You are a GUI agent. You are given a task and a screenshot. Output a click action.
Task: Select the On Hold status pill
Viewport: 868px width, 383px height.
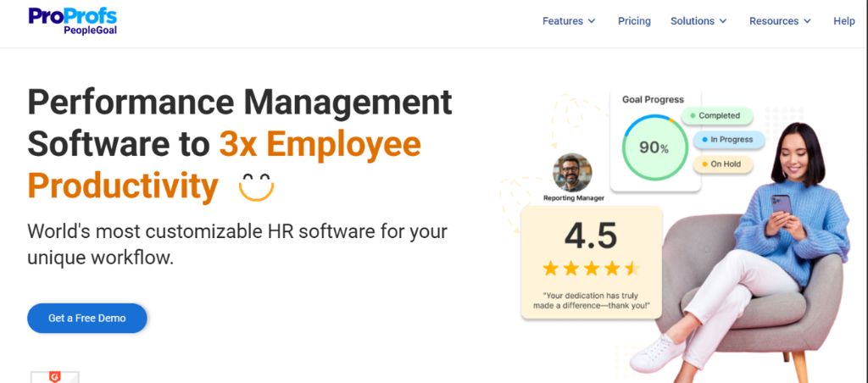point(723,164)
